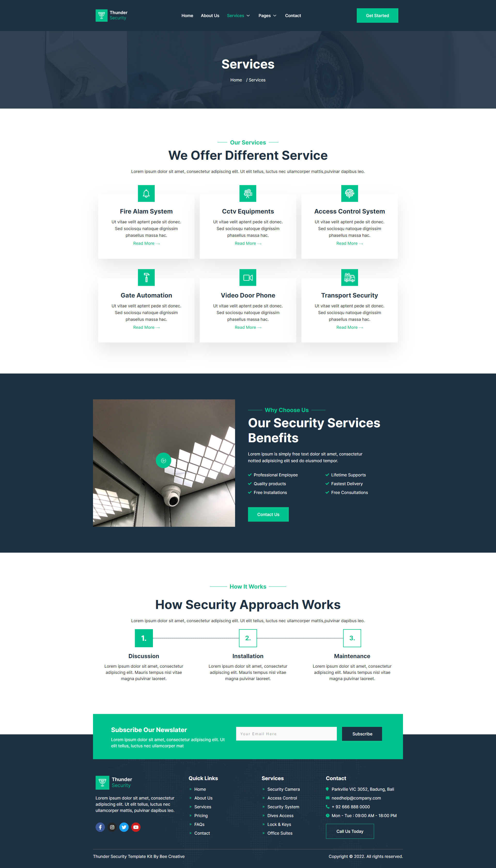
Task: Click the Fire Alarm System icon
Action: click(x=146, y=194)
